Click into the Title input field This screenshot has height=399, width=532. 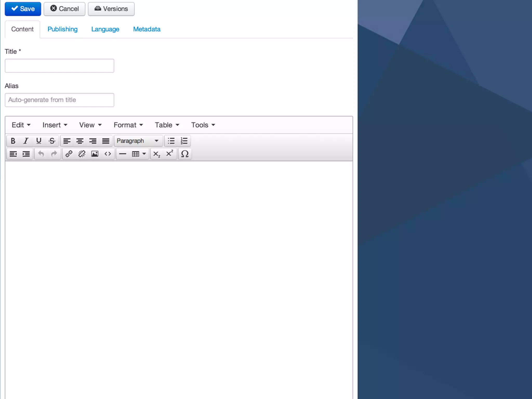pos(59,66)
